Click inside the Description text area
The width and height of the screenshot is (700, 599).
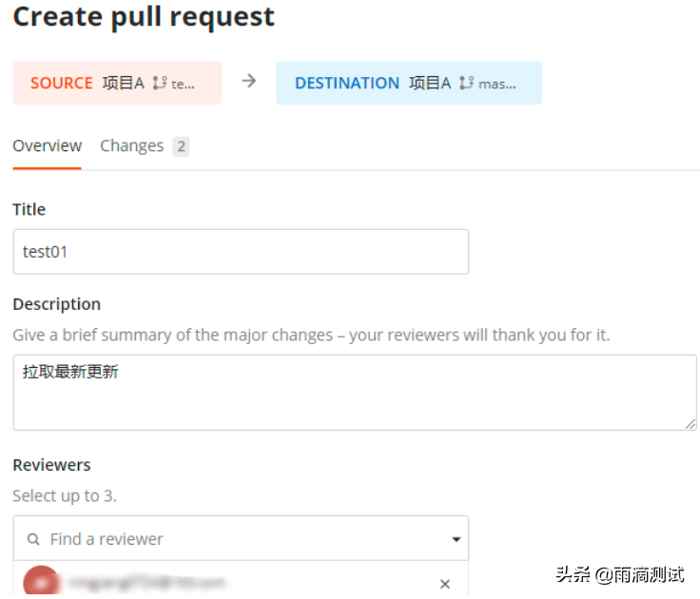click(x=354, y=393)
